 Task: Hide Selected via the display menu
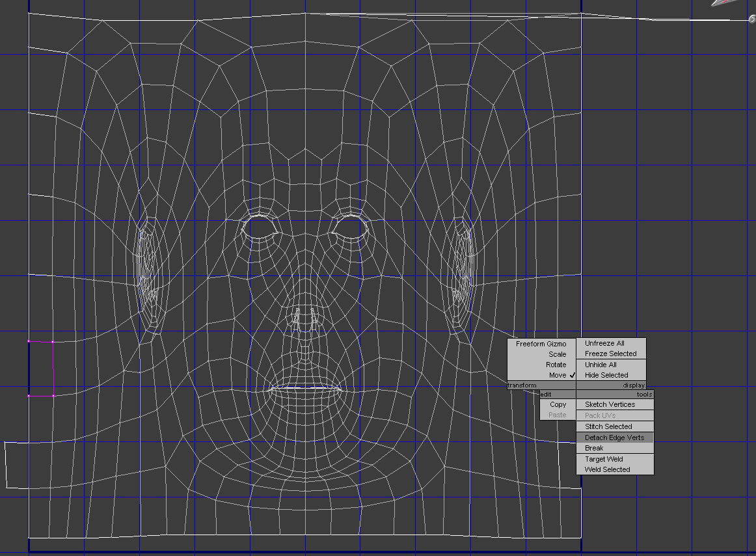tap(606, 375)
